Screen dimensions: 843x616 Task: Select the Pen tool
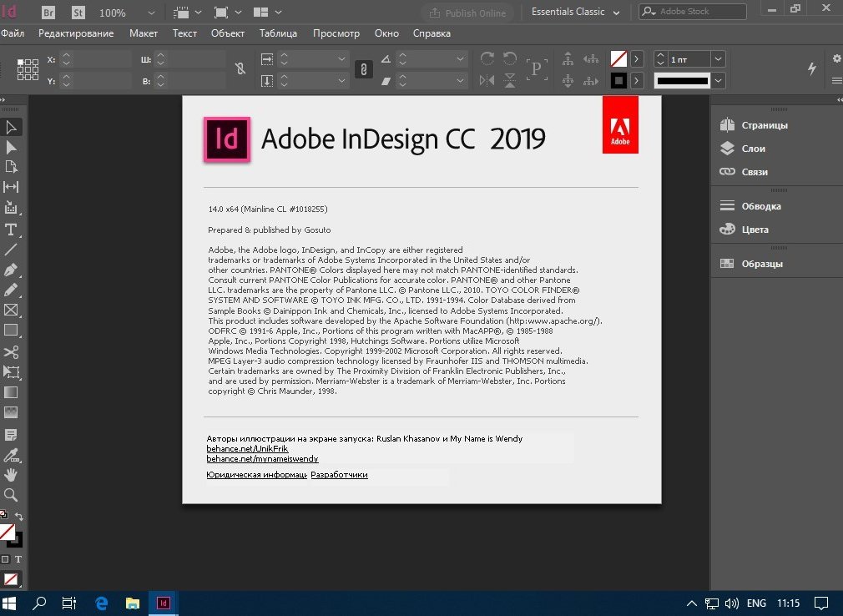tap(11, 270)
